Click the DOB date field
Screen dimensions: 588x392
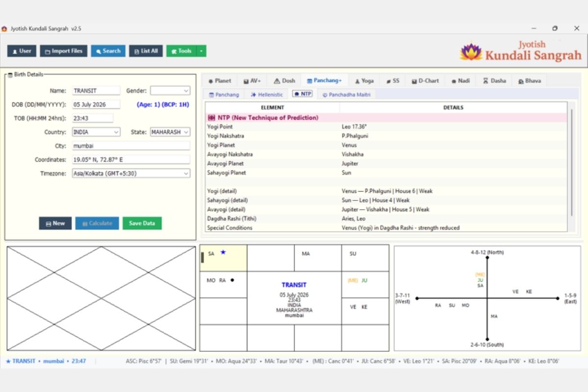96,104
